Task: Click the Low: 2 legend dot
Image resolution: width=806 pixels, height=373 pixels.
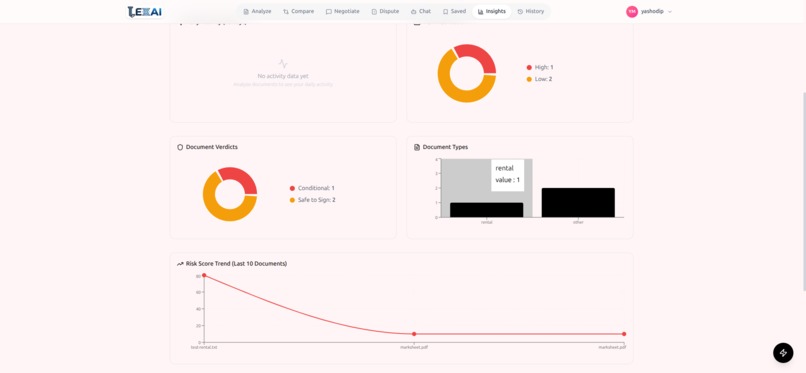Action: (x=529, y=79)
